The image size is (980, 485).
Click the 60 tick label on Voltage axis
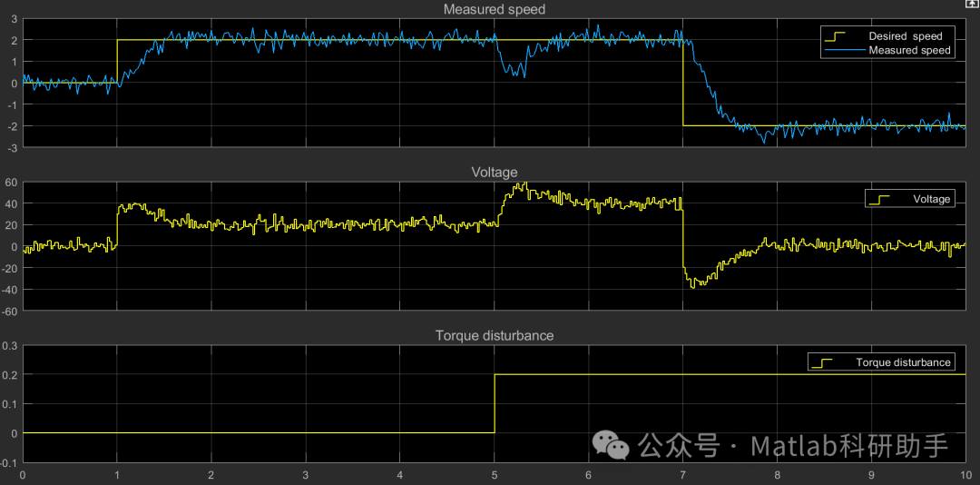coord(11,183)
